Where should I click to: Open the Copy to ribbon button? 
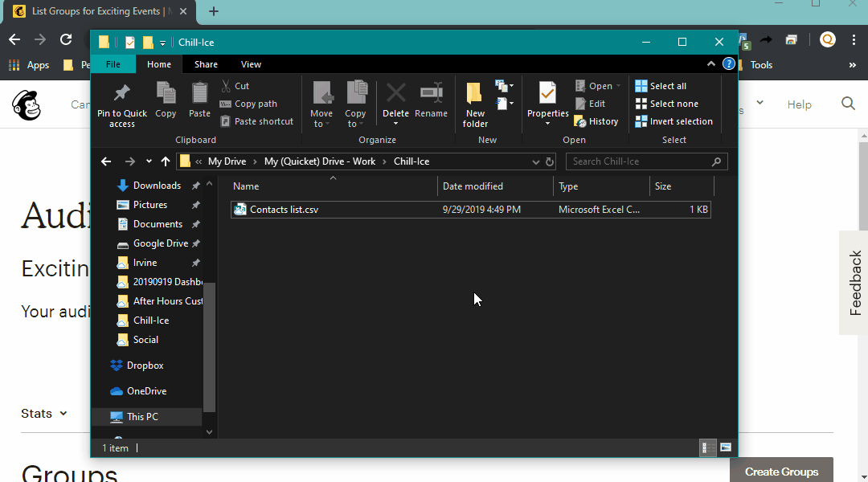click(x=355, y=104)
